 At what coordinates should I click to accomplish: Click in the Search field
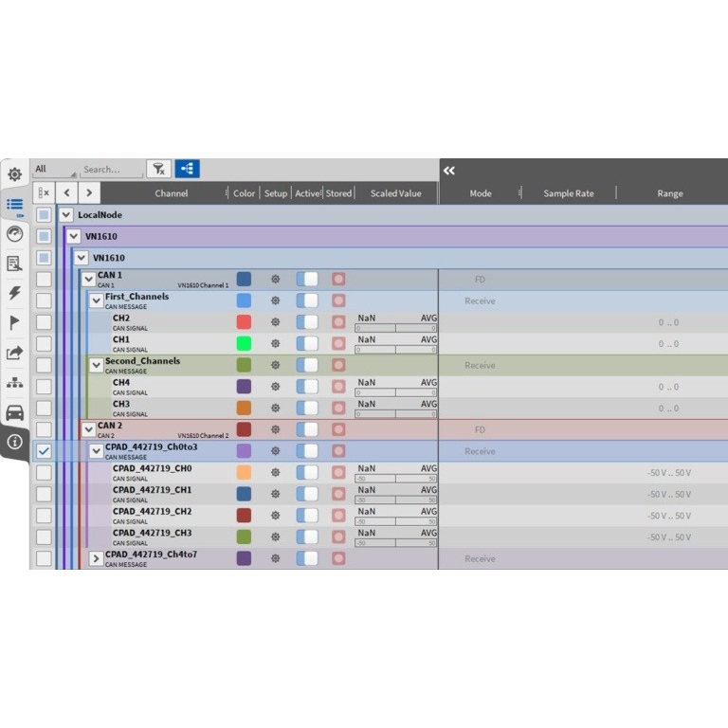coord(112,170)
